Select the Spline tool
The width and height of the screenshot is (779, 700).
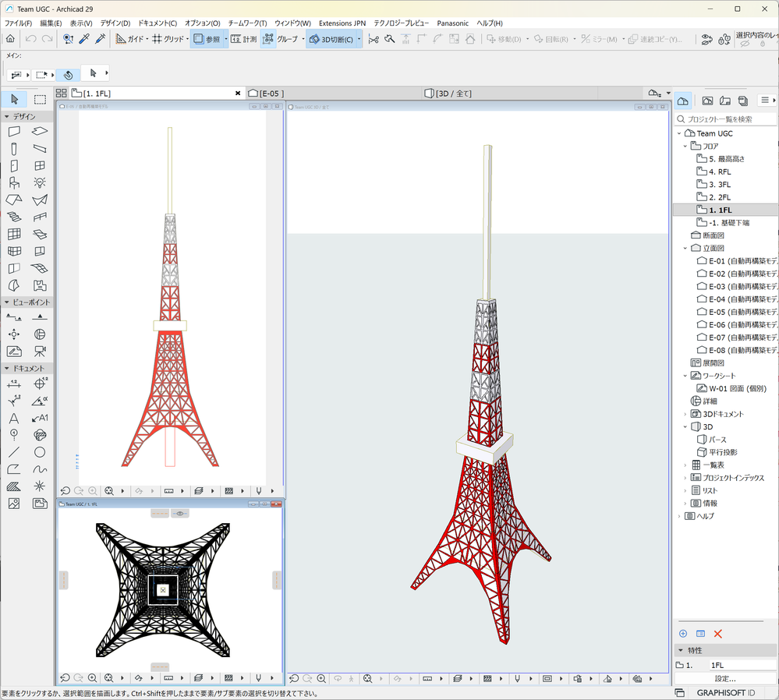[x=40, y=469]
